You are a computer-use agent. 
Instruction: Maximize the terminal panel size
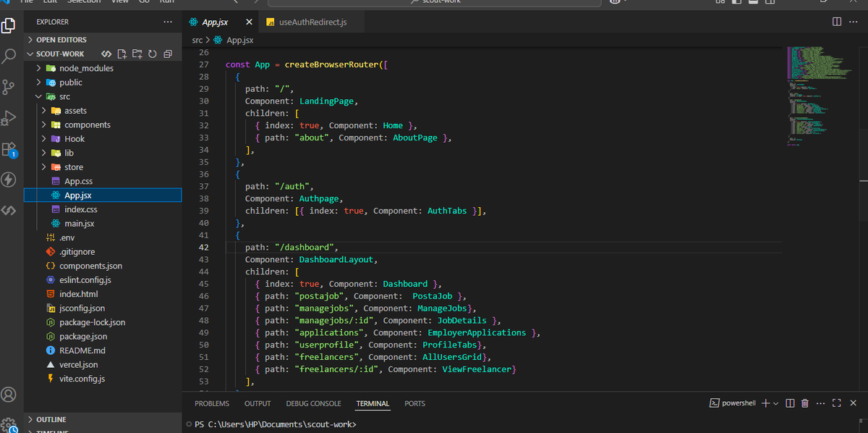[837, 403]
